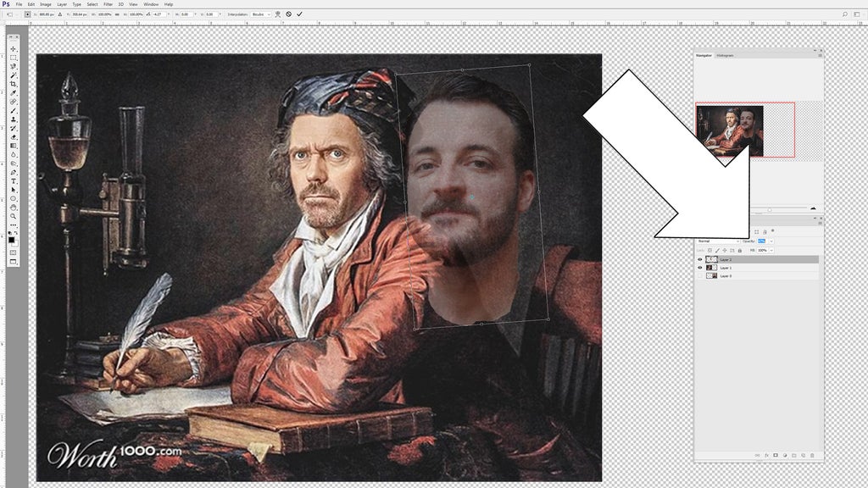Select the Rectangular Marquee tool
This screenshot has width=868, height=488.
14,58
